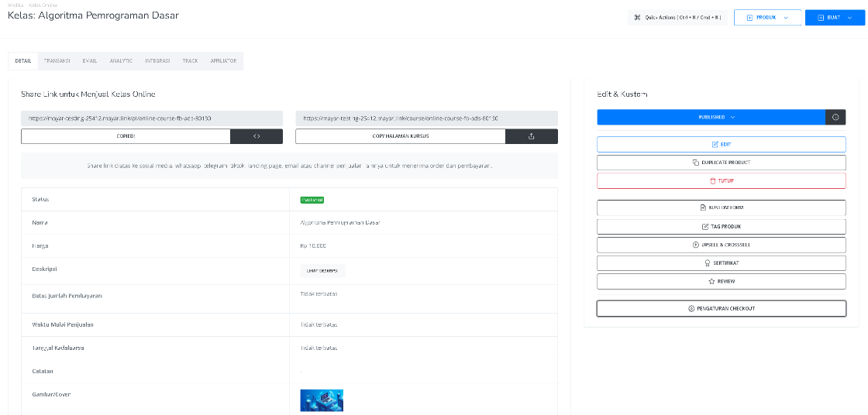Click Tidak terbatas in Tanggal Kadaluarsa row

point(319,348)
